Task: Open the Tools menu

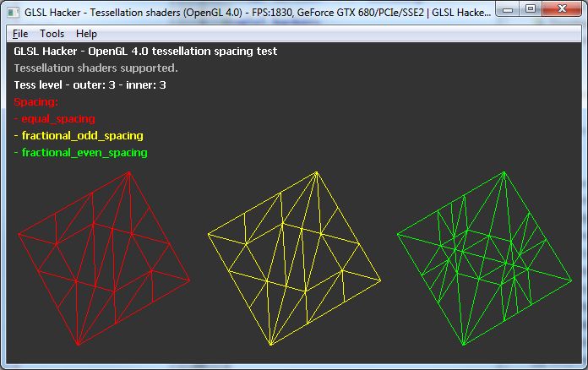Action: (52, 34)
